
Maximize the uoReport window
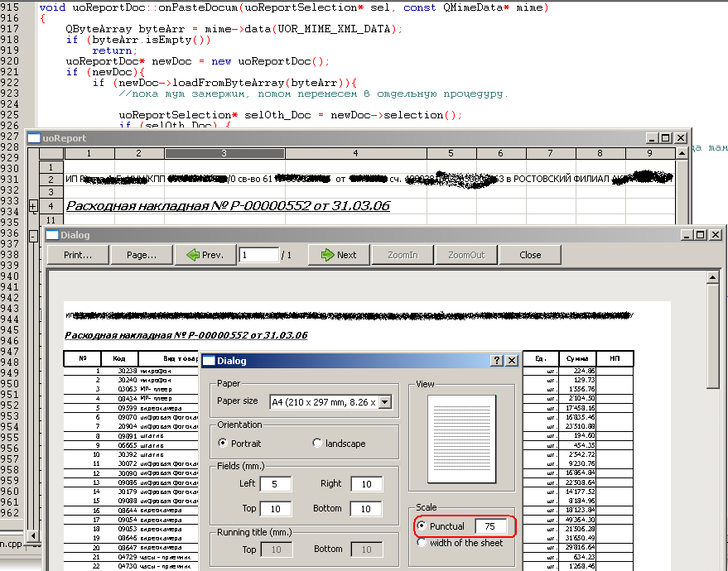point(665,138)
